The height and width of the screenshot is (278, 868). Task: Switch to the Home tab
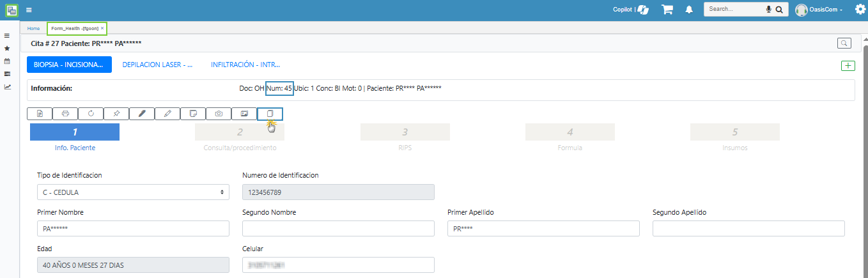[x=33, y=28]
